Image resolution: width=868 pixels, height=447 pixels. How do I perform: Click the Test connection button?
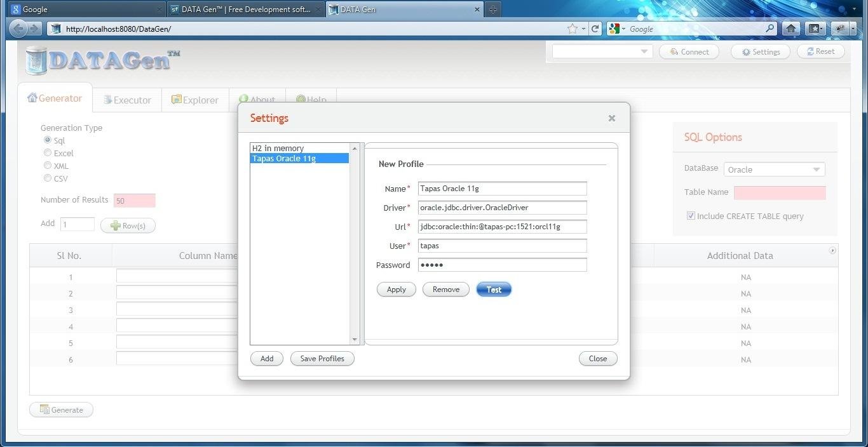point(494,290)
